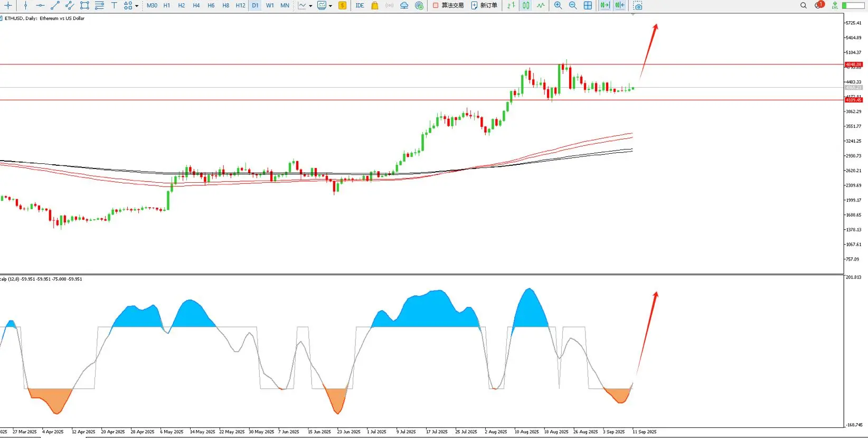The image size is (868, 438).
Task: Switch chart to H12 timeframe
Action: click(241, 5)
